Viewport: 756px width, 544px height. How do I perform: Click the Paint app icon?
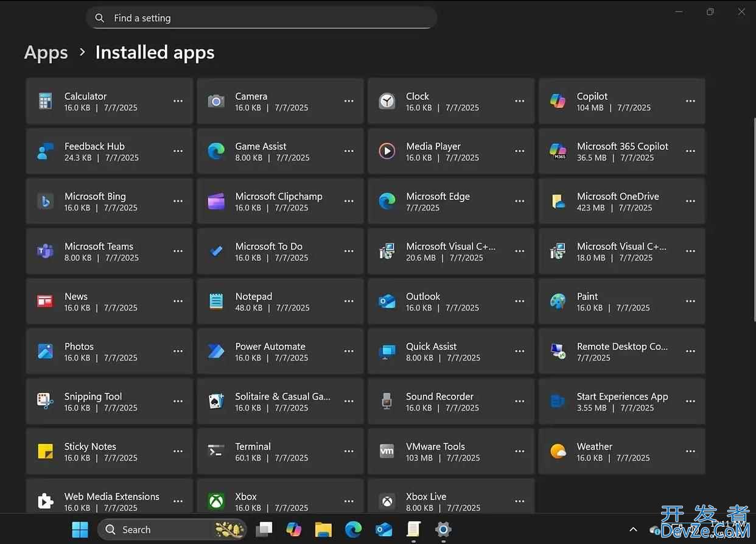[558, 301]
